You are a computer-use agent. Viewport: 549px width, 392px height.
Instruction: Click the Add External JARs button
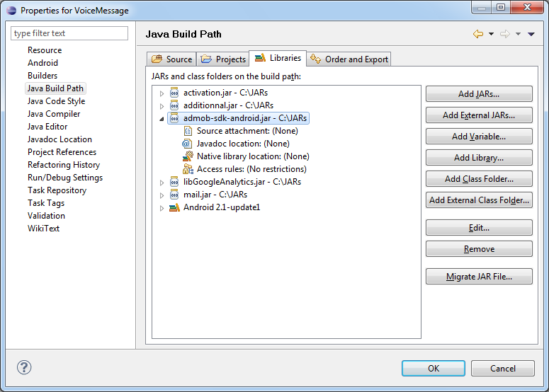478,115
